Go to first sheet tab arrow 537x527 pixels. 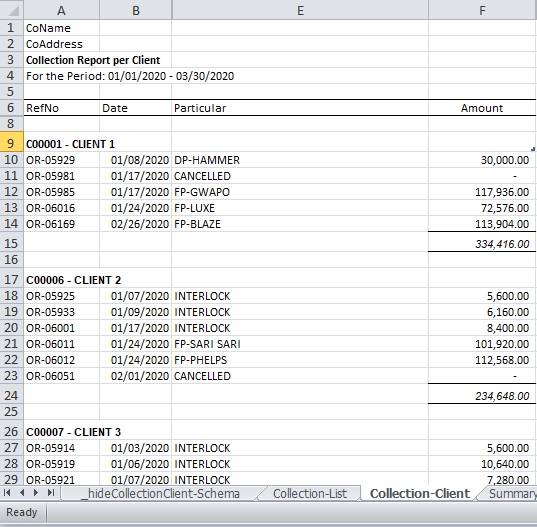click(x=7, y=493)
